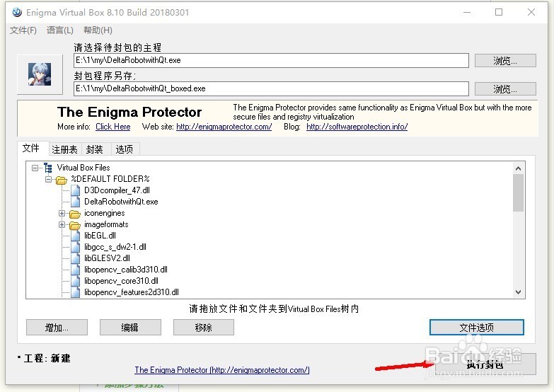The image size is (554, 392).
Task: Click the input path field DeltaRobotwithQt.exe
Action: coord(272,60)
